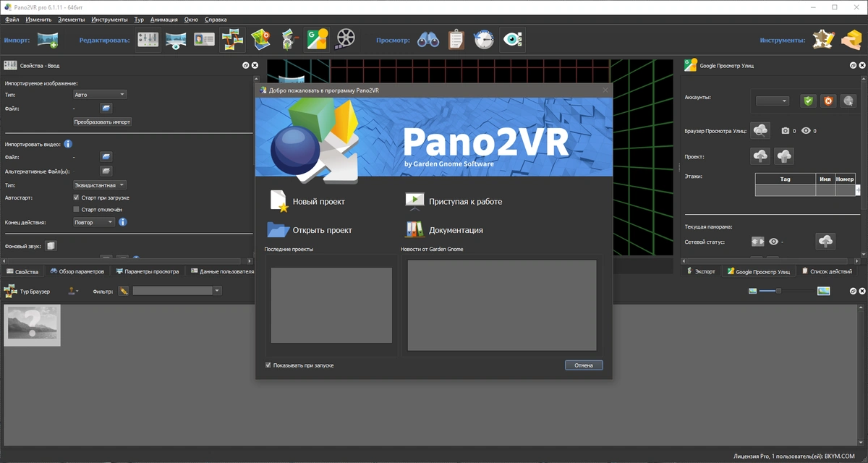Screen dimensions: 868x463
Task: Open the yellow package tool icon
Action: [851, 40]
